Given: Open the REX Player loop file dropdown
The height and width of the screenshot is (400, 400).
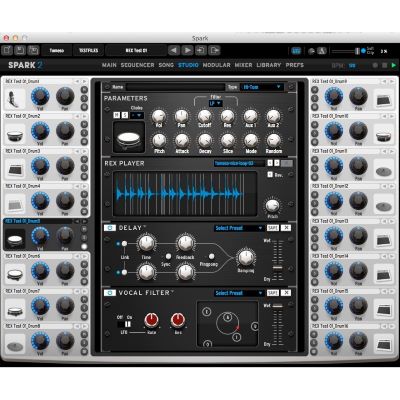Looking at the screenshot, I should (239, 163).
